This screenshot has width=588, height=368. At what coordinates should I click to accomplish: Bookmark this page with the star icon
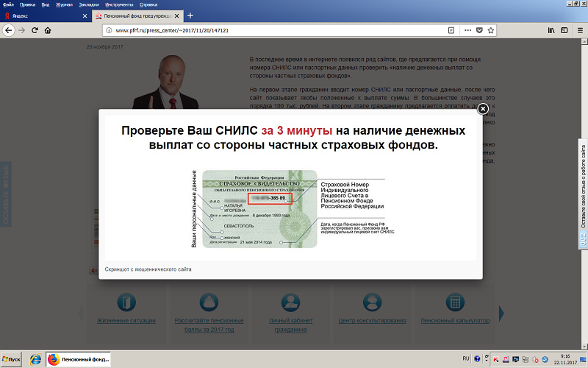coord(491,30)
